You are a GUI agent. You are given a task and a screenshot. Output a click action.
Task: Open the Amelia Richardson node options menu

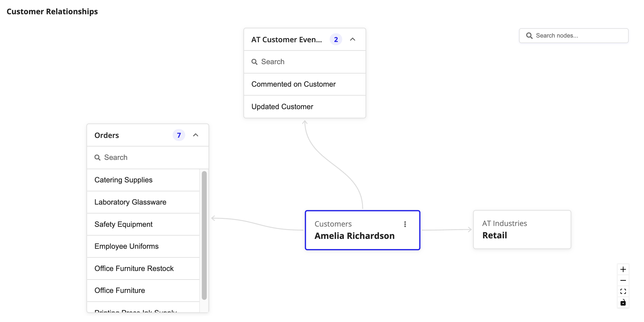click(405, 224)
